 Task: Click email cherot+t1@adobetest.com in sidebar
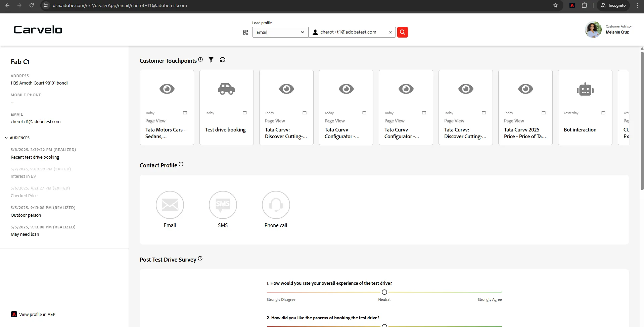pyautogui.click(x=36, y=122)
